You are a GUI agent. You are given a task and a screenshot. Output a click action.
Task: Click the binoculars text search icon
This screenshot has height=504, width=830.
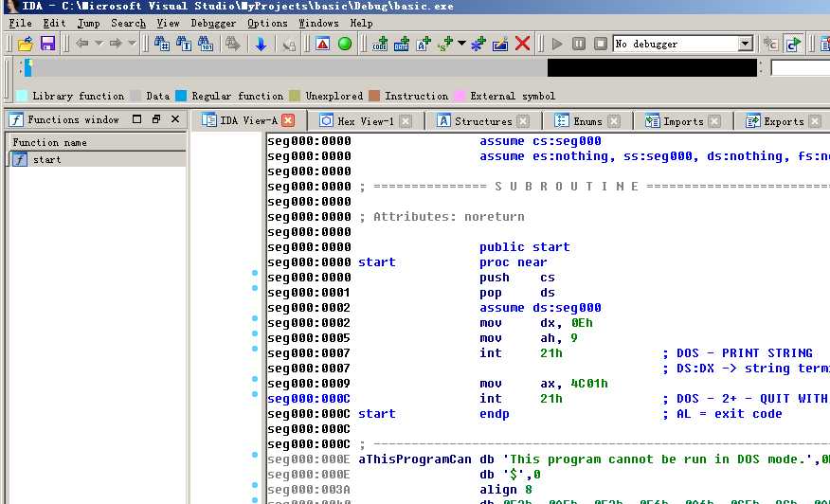(184, 44)
